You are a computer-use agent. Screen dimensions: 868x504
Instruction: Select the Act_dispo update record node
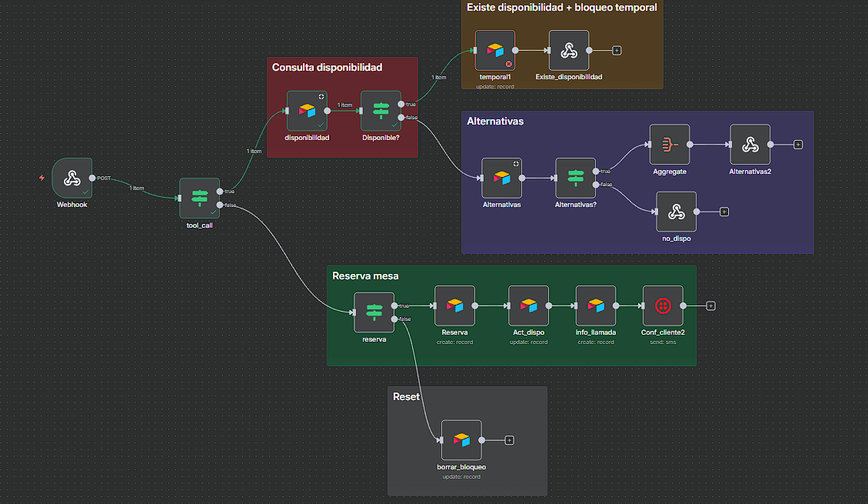tap(528, 305)
